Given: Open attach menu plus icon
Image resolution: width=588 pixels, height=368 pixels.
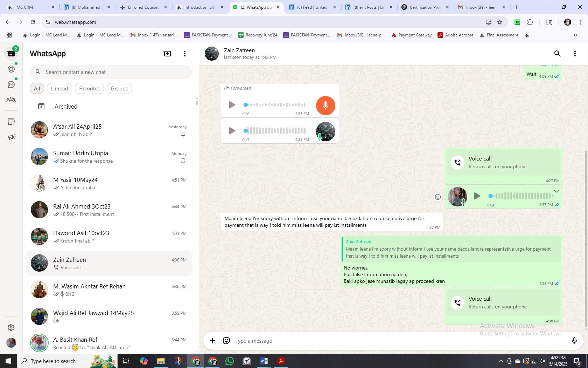Looking at the screenshot, I should [x=212, y=341].
